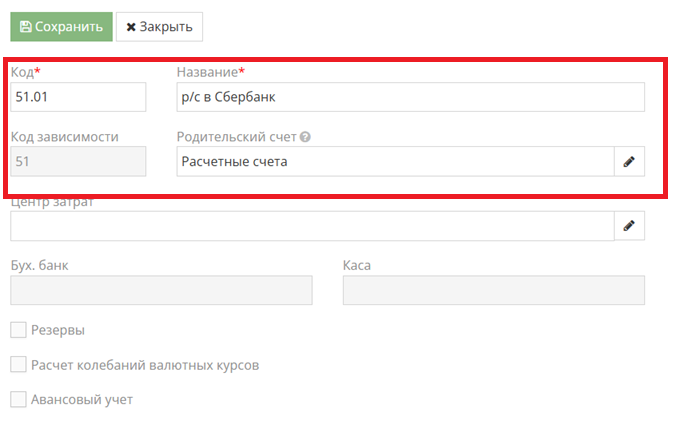The height and width of the screenshot is (440, 681).
Task: Enable the Резервы checkbox
Action: click(x=18, y=330)
